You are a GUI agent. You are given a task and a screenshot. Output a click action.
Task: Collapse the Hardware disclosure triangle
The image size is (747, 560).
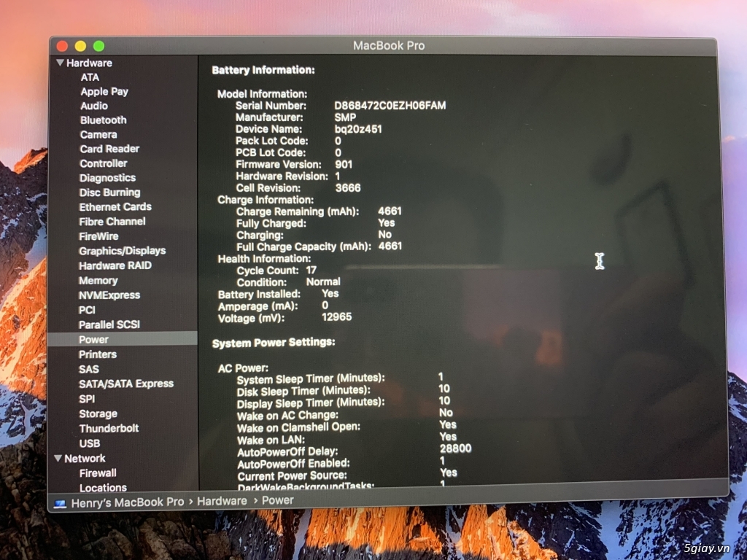pyautogui.click(x=60, y=63)
